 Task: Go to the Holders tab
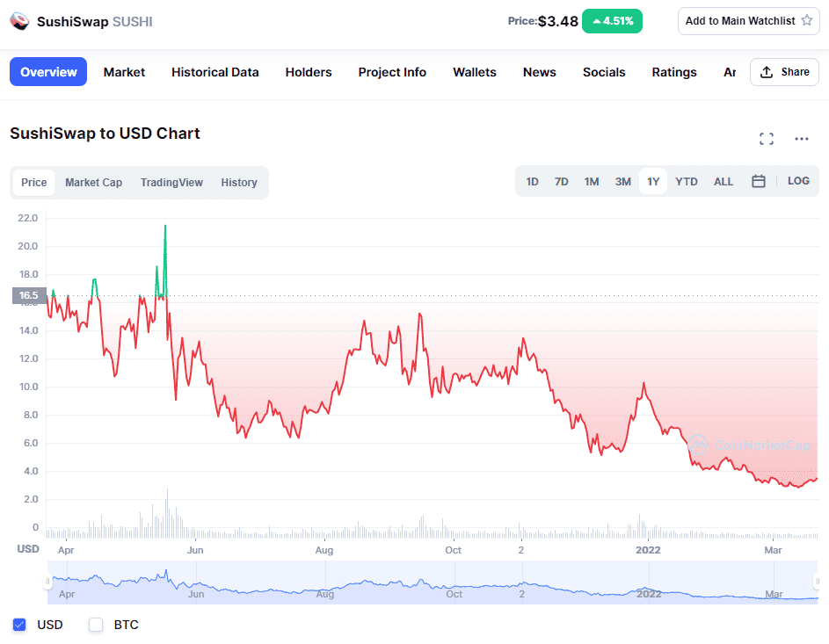pyautogui.click(x=309, y=72)
